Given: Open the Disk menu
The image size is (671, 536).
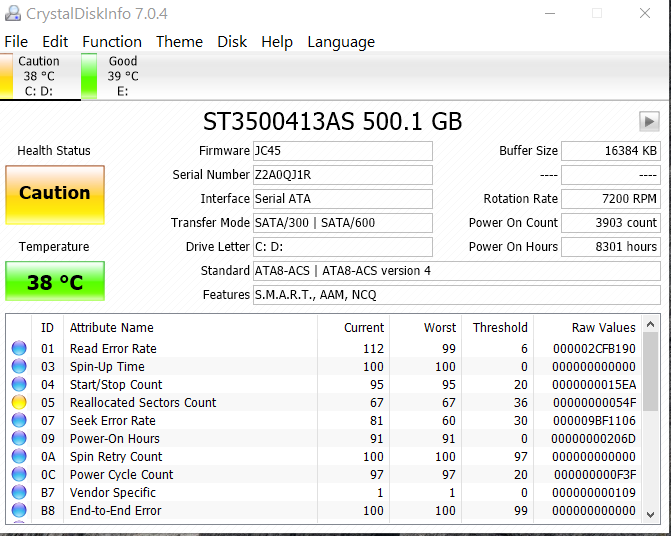Looking at the screenshot, I should click(x=232, y=42).
